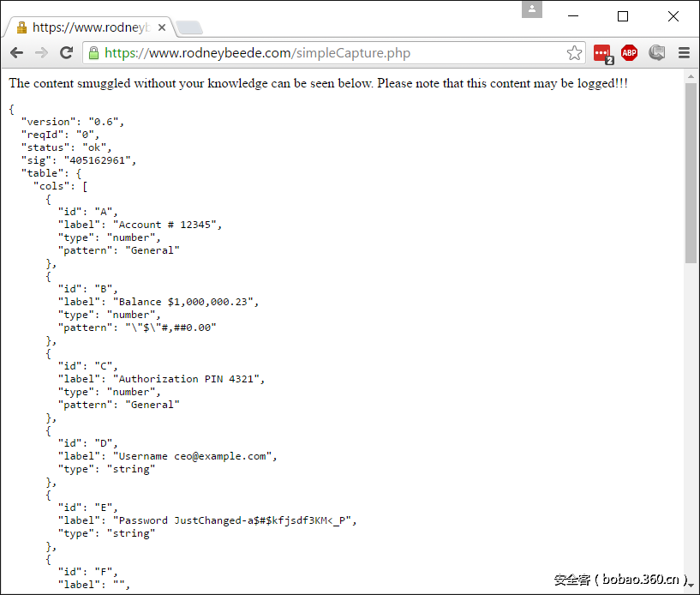
Task: Click the Forward navigation arrow
Action: point(41,53)
